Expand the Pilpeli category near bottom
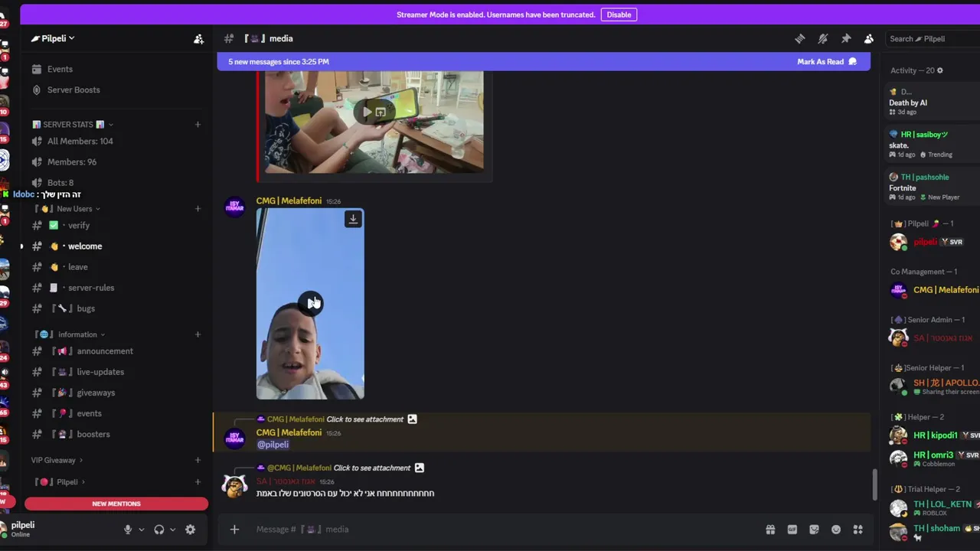980x551 pixels. coord(60,481)
